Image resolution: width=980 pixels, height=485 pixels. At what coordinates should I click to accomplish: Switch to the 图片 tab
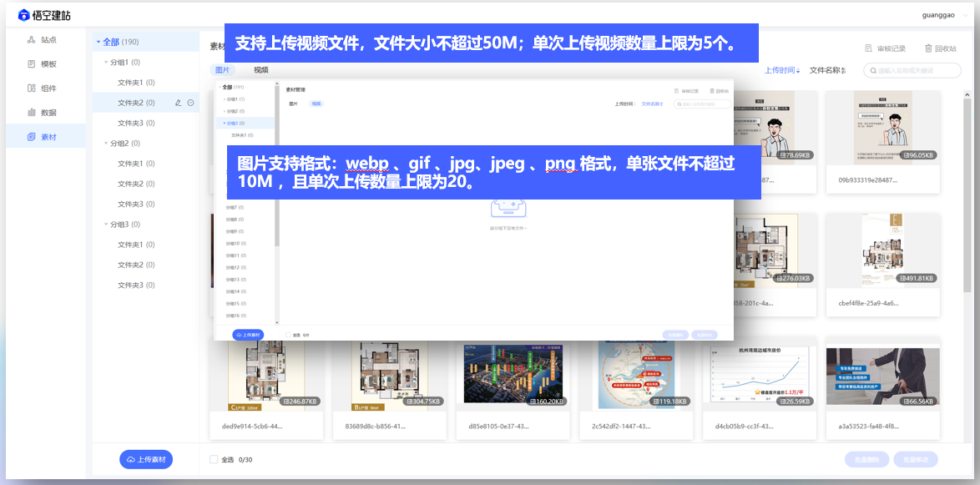coord(222,70)
